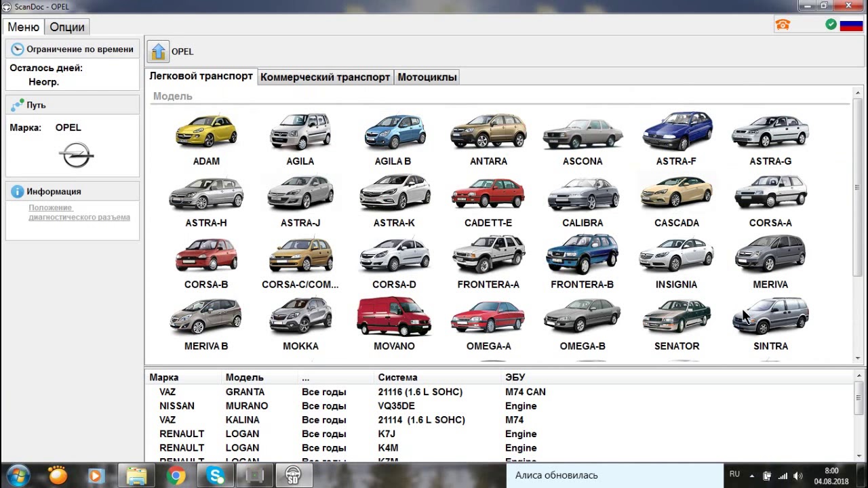
Task: Select the INSIGNIA model car
Action: point(677,255)
